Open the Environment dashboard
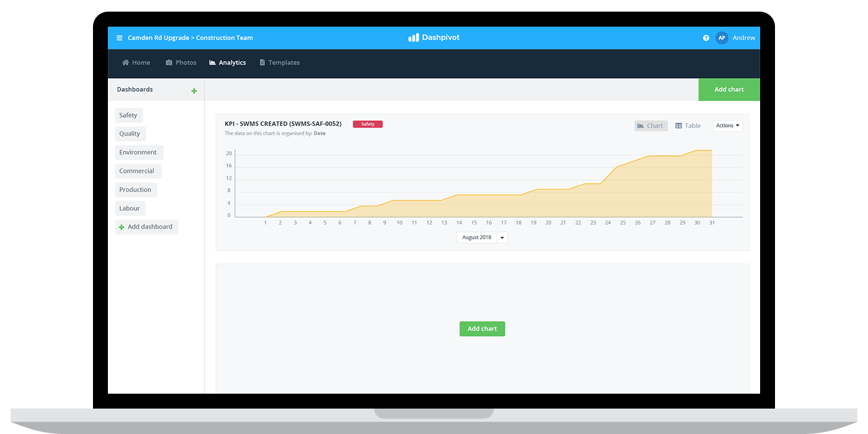Viewport: 868px width, 434px height. click(x=139, y=153)
